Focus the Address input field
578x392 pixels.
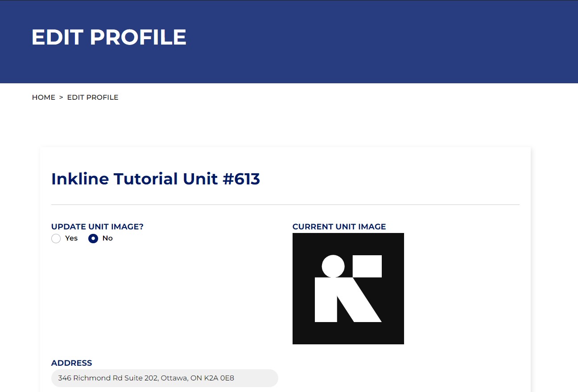(x=164, y=378)
